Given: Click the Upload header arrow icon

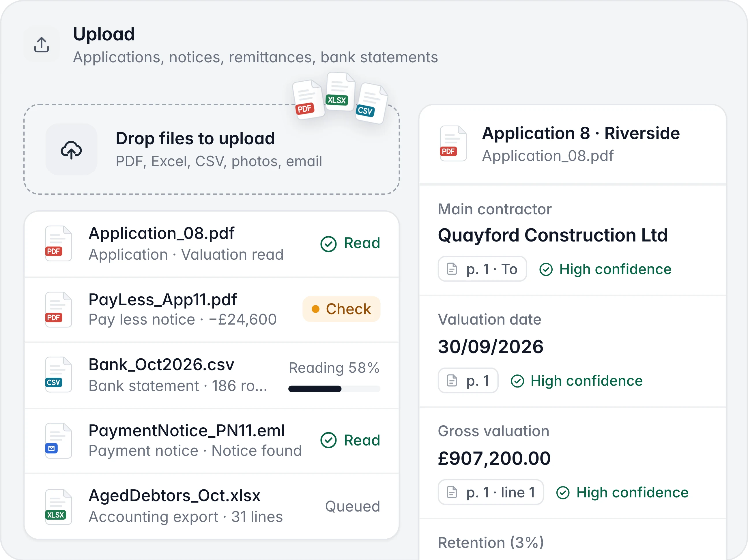Looking at the screenshot, I should coord(42,45).
